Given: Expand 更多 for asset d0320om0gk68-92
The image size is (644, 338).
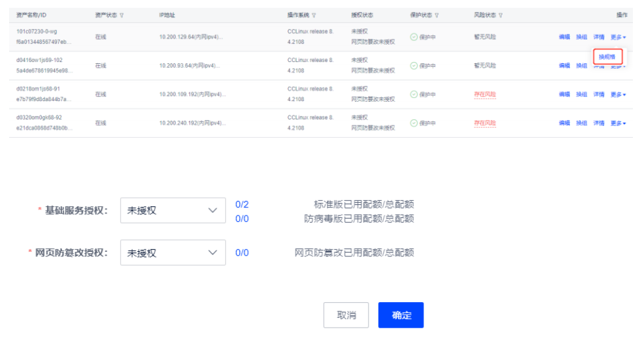Looking at the screenshot, I should [618, 123].
